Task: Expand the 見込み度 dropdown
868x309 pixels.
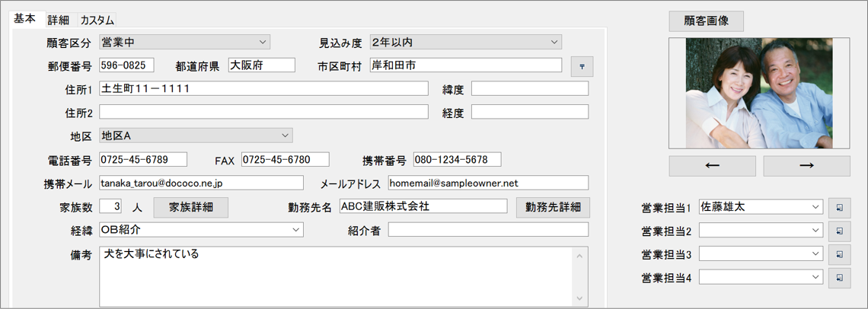Action: tap(554, 42)
